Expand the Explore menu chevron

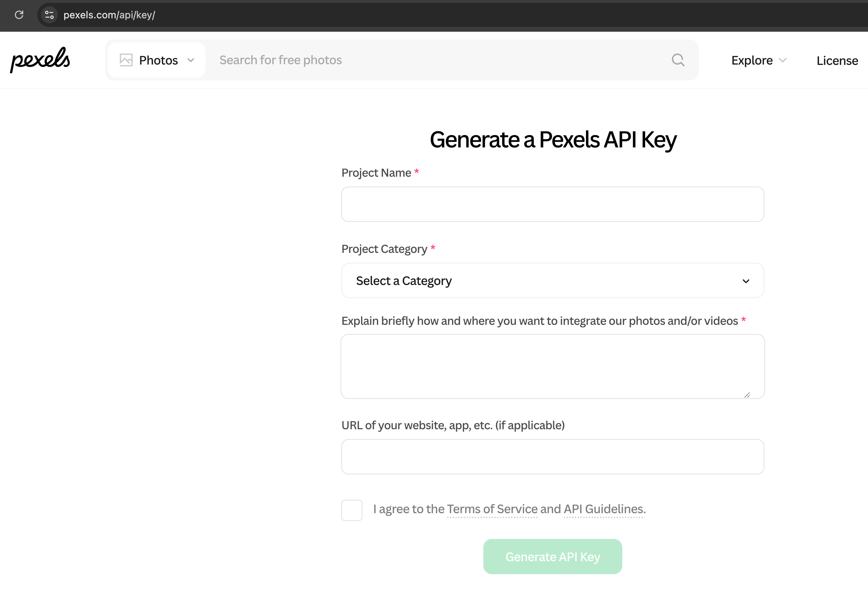point(783,60)
